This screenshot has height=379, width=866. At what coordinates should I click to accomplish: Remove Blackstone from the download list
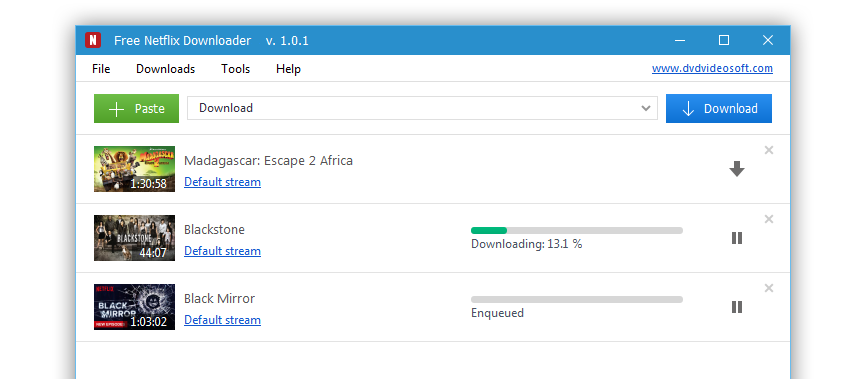pos(769,219)
